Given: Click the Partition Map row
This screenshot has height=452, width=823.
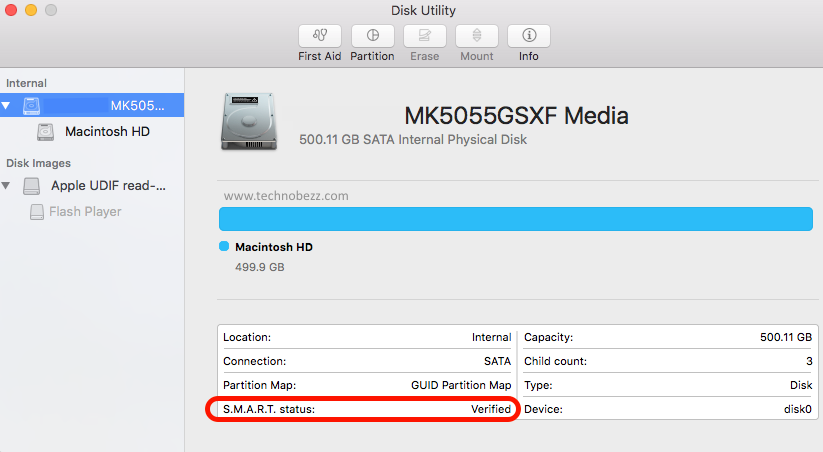Looking at the screenshot, I should pyautogui.click(x=367, y=385).
